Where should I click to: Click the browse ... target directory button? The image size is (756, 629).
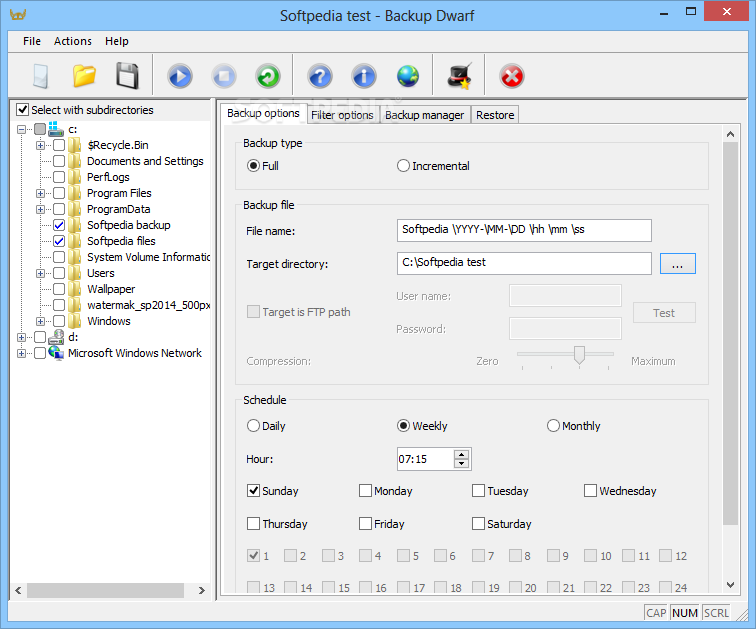click(677, 264)
